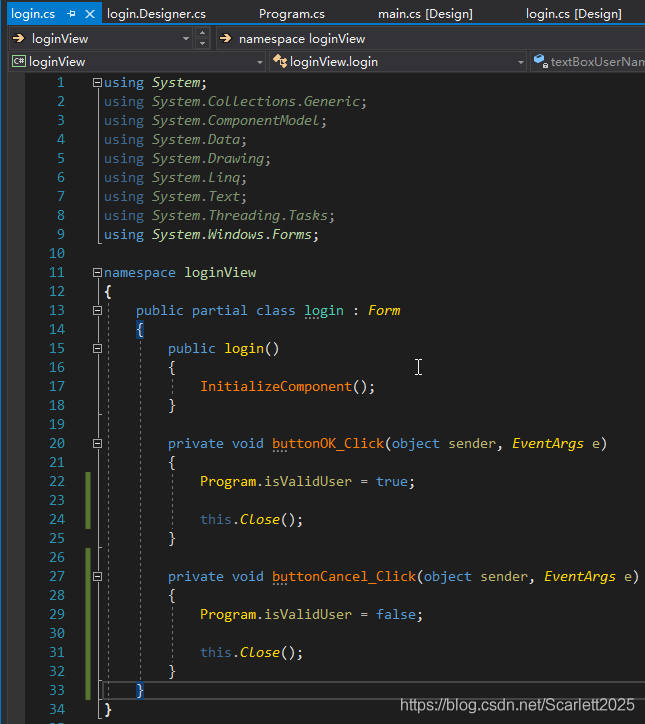Click the C# project icon beside loginView

18,62
